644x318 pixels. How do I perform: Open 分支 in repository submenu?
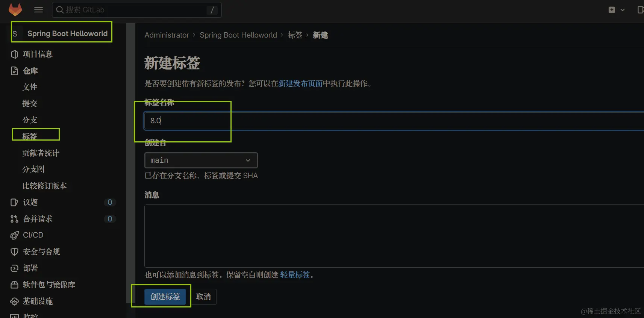point(30,120)
